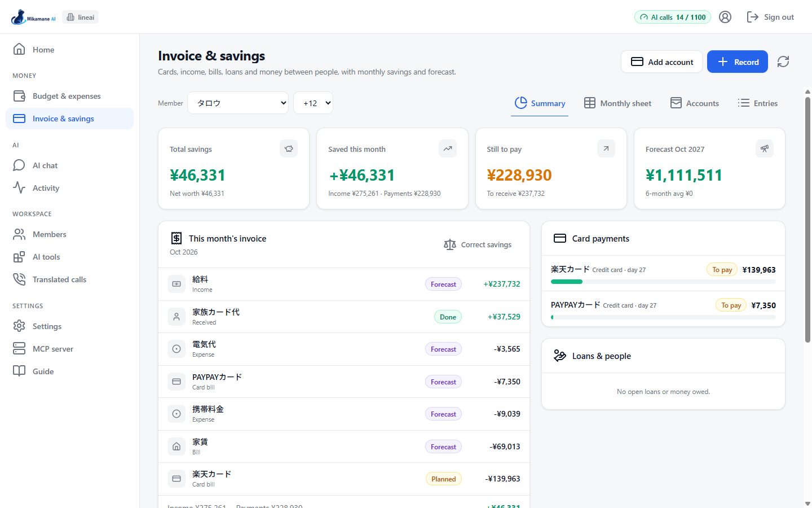Switch to the Summary tab
Image resolution: width=812 pixels, height=508 pixels.
pos(540,103)
